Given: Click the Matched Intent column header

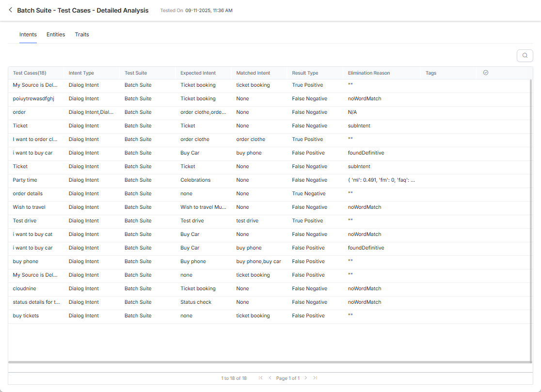Looking at the screenshot, I should point(253,73).
